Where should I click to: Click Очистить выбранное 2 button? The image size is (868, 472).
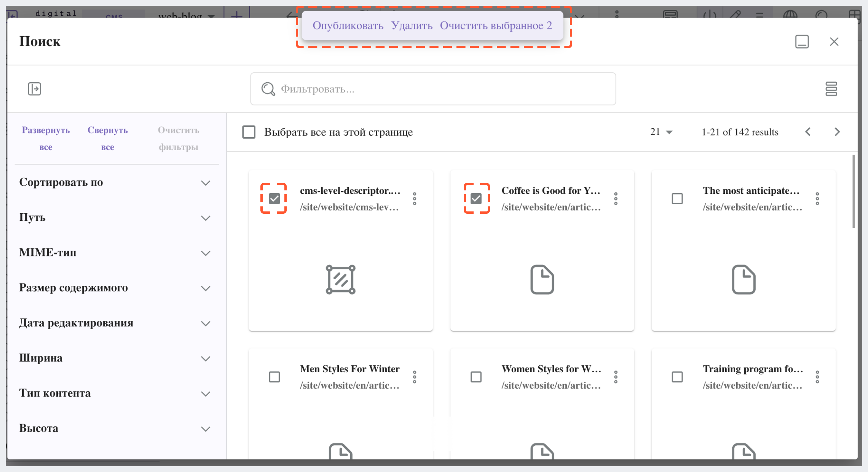tap(496, 26)
